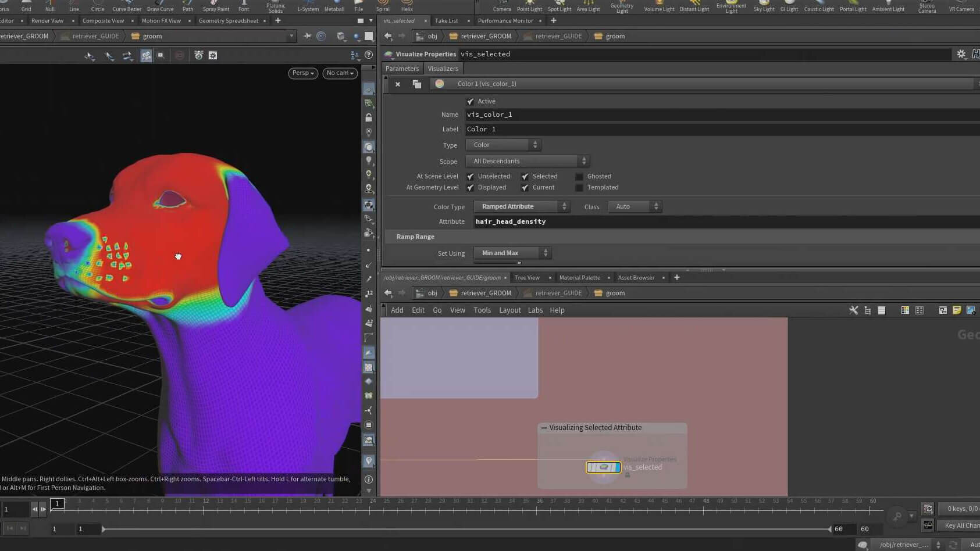Open the parameter gear menu for vis_selected
980x551 pixels.
click(961, 54)
